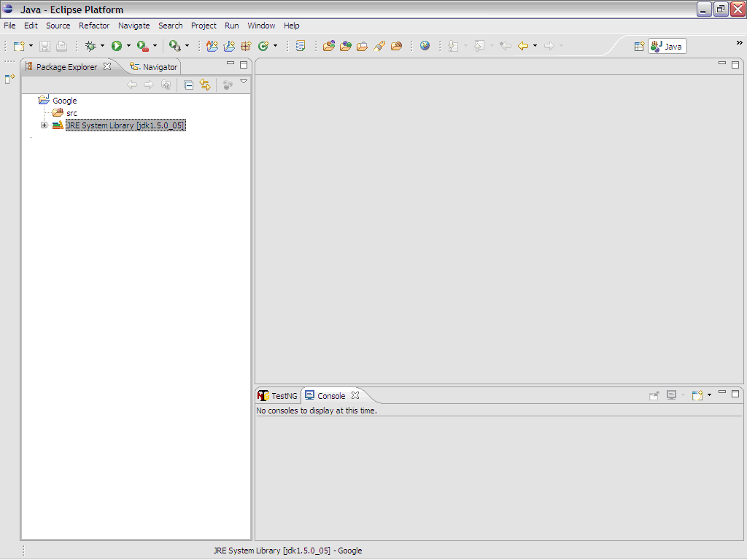Click the Open Console icon

point(697,395)
